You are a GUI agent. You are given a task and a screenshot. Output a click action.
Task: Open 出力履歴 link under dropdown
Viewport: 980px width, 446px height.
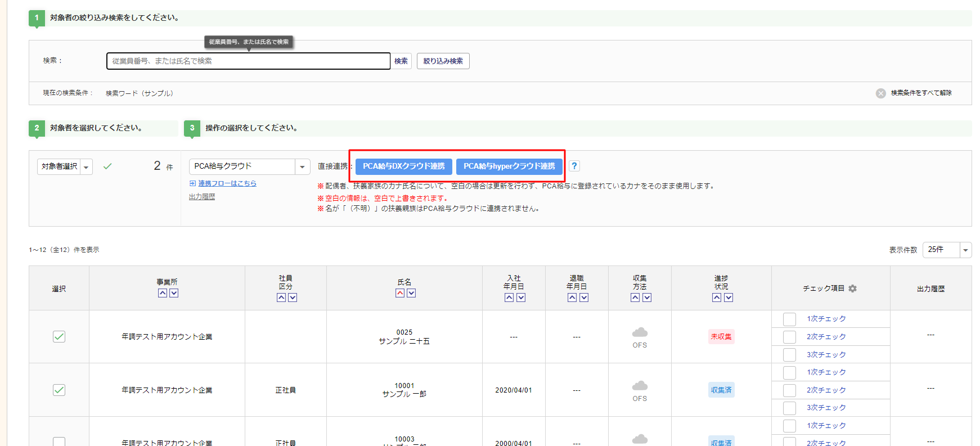click(202, 197)
